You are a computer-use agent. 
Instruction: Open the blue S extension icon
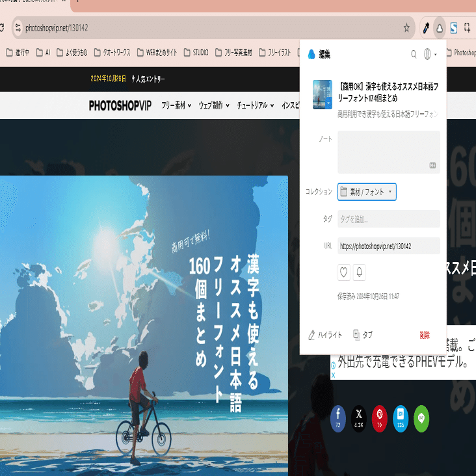click(x=453, y=28)
